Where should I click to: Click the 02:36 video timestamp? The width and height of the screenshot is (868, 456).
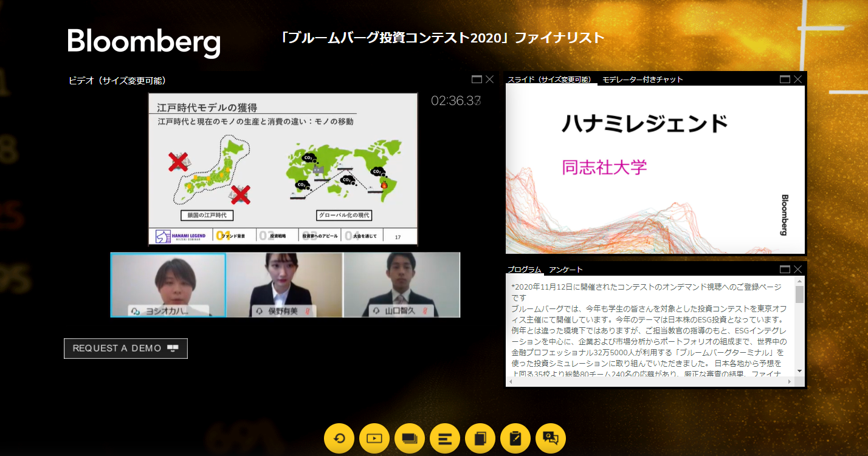pos(456,101)
